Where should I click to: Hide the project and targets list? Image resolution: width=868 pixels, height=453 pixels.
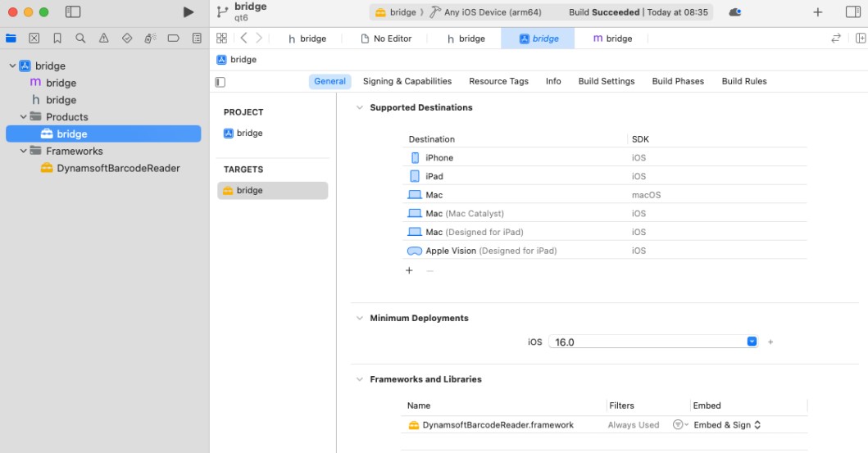pos(220,82)
